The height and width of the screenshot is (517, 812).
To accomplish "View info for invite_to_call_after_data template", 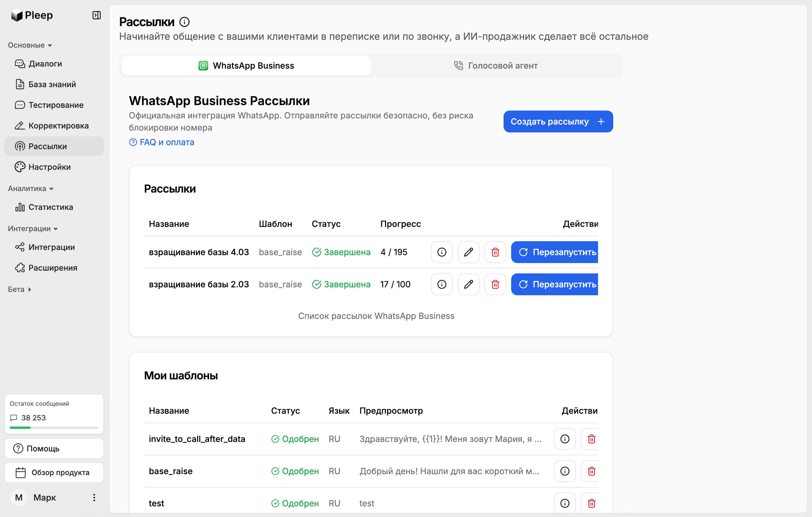I will [x=565, y=439].
